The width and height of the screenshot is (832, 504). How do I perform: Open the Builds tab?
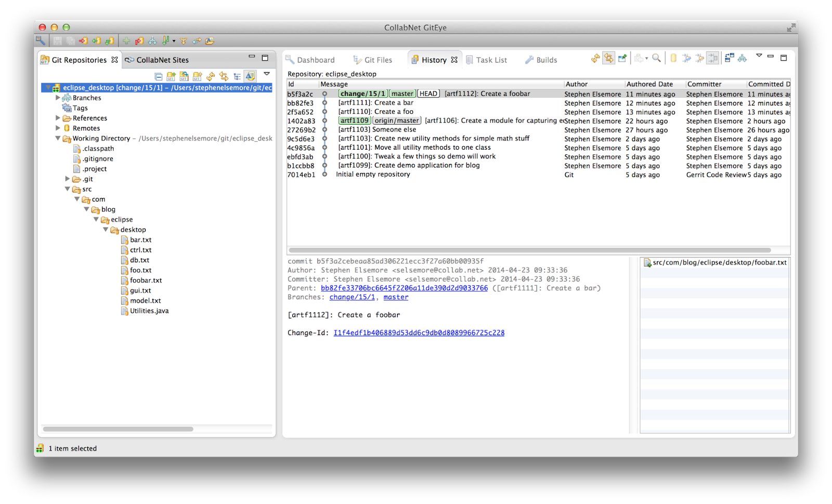tap(541, 60)
